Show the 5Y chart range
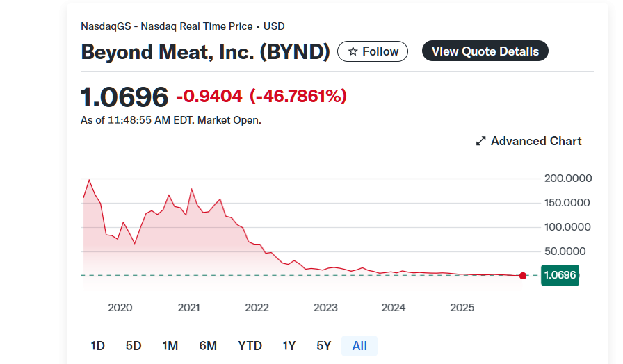 (x=323, y=345)
